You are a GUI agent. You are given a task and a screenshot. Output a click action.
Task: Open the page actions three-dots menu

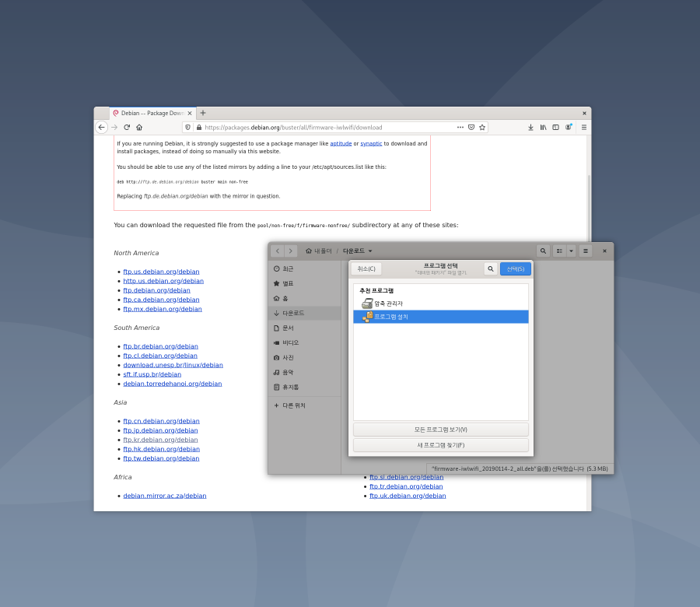460,128
